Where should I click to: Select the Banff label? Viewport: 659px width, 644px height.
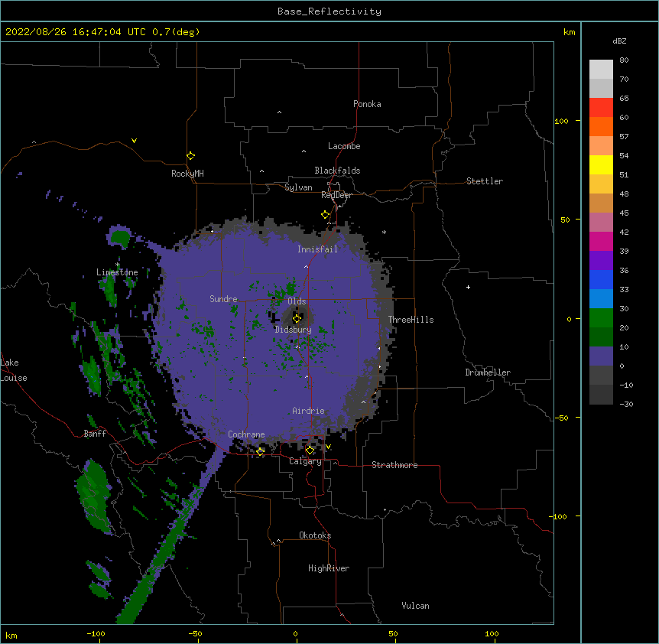[95, 434]
